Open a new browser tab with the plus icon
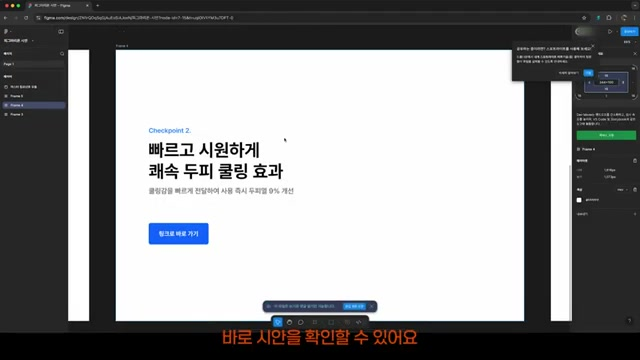640x360 pixels. [98, 6]
